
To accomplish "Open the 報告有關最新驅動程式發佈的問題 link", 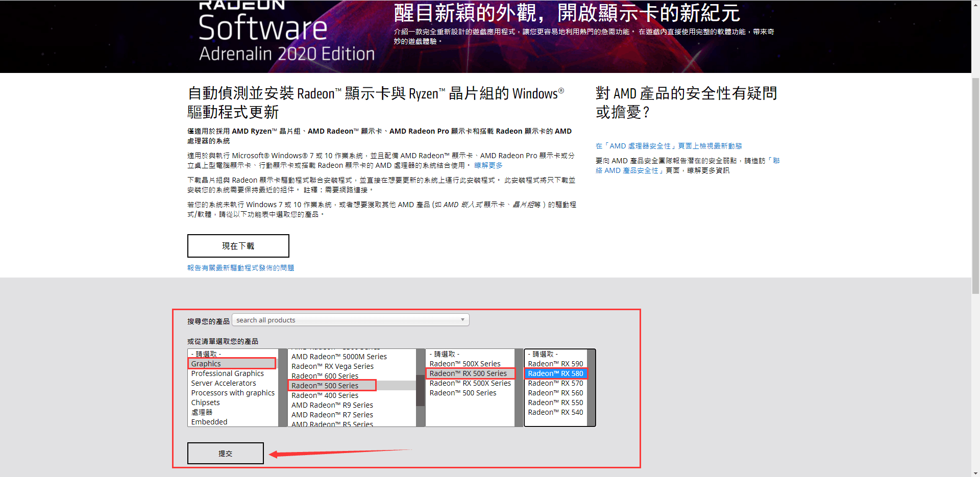I will pyautogui.click(x=240, y=268).
